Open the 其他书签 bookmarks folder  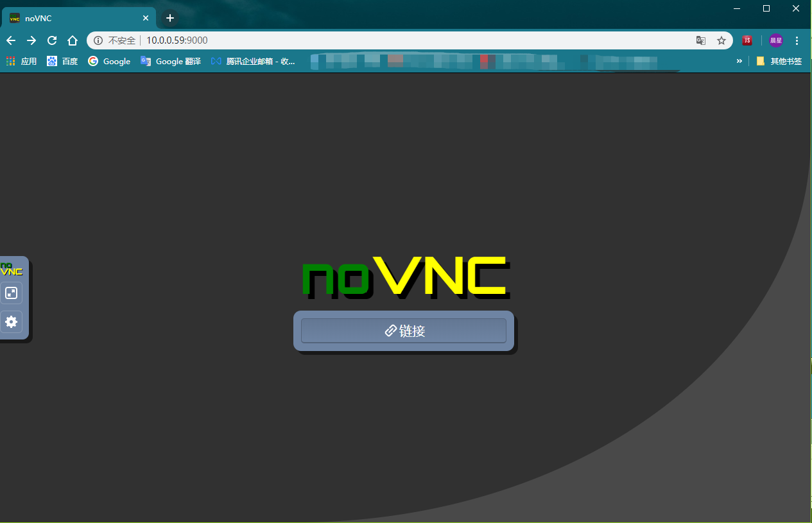pos(779,61)
